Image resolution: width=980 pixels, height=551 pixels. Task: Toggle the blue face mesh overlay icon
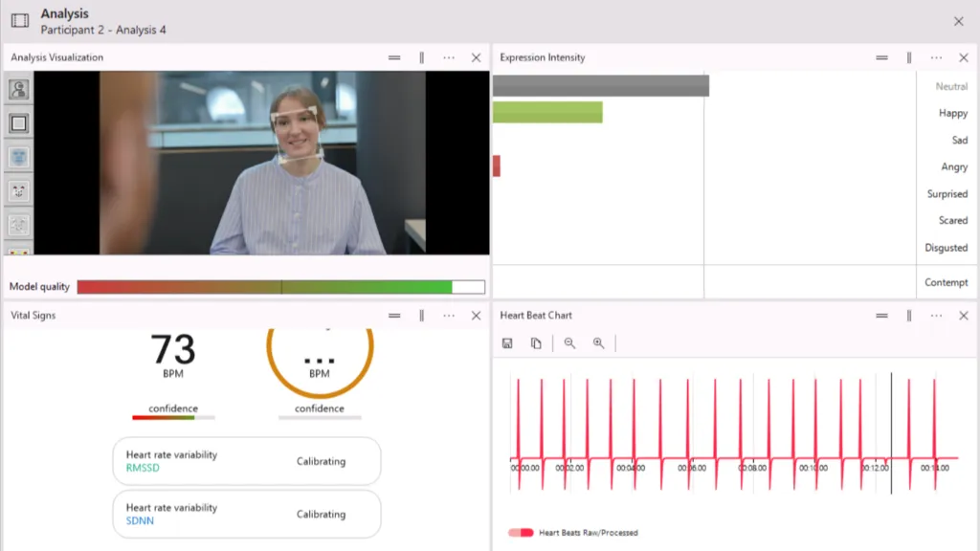[18, 157]
